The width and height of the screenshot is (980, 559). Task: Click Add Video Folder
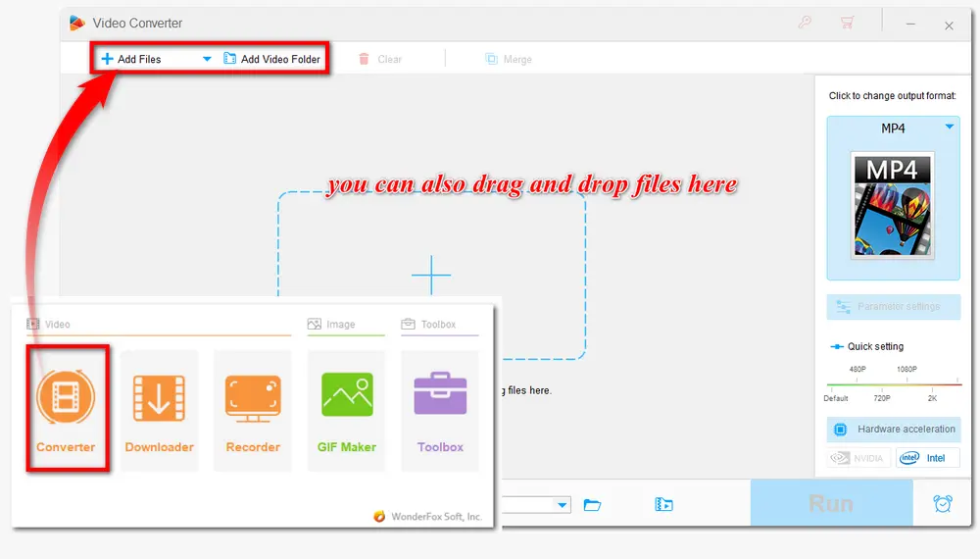coord(271,59)
